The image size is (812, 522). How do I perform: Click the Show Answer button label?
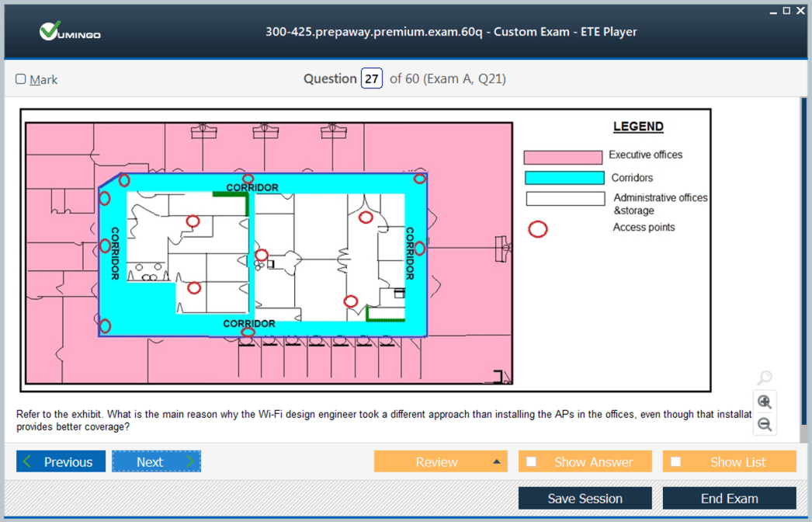coord(593,462)
